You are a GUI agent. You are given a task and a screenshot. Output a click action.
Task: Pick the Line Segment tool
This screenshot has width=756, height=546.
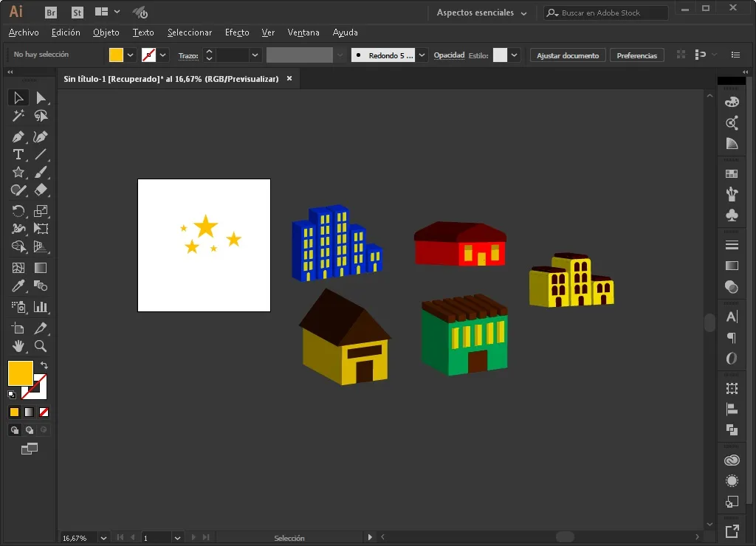[x=41, y=154]
